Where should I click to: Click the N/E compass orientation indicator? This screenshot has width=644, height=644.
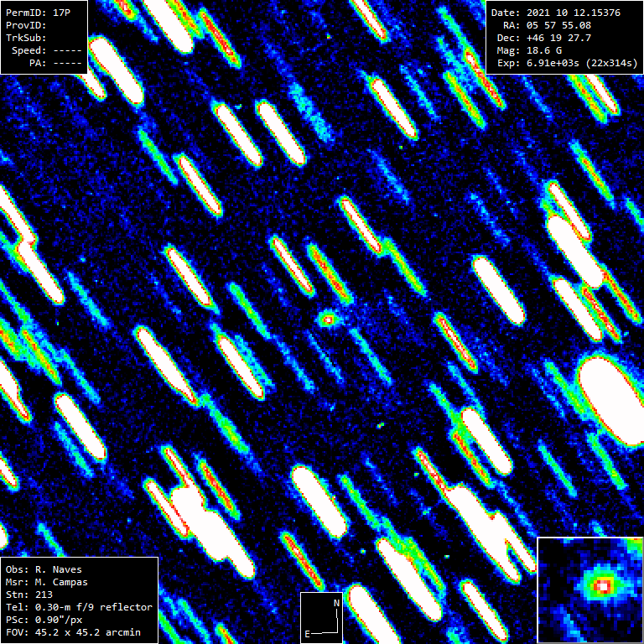[322, 618]
